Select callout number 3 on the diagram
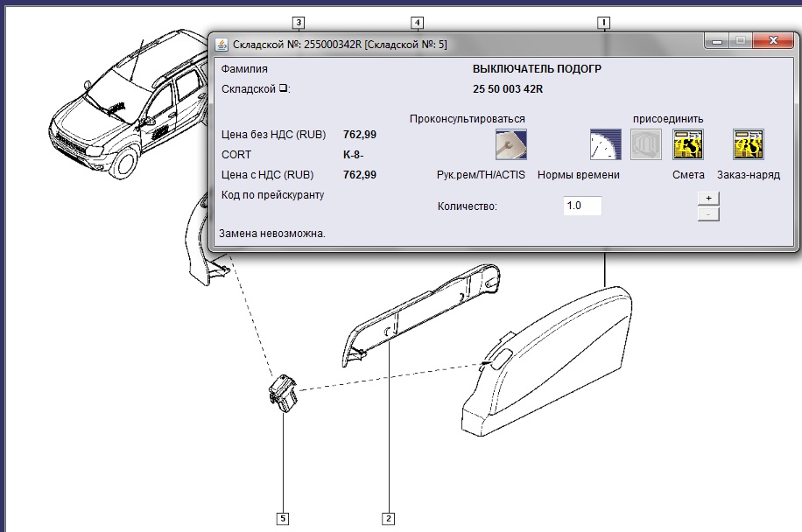The width and height of the screenshot is (802, 532). (x=299, y=22)
